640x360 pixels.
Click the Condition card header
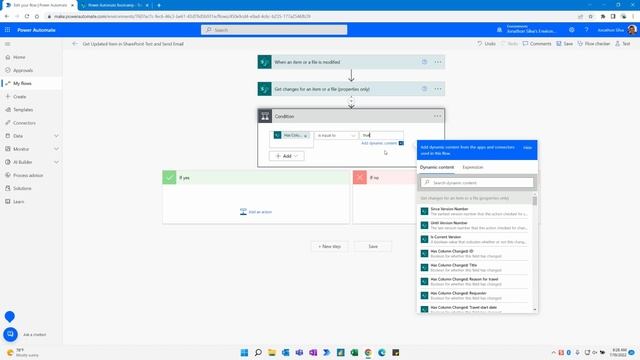coord(351,116)
